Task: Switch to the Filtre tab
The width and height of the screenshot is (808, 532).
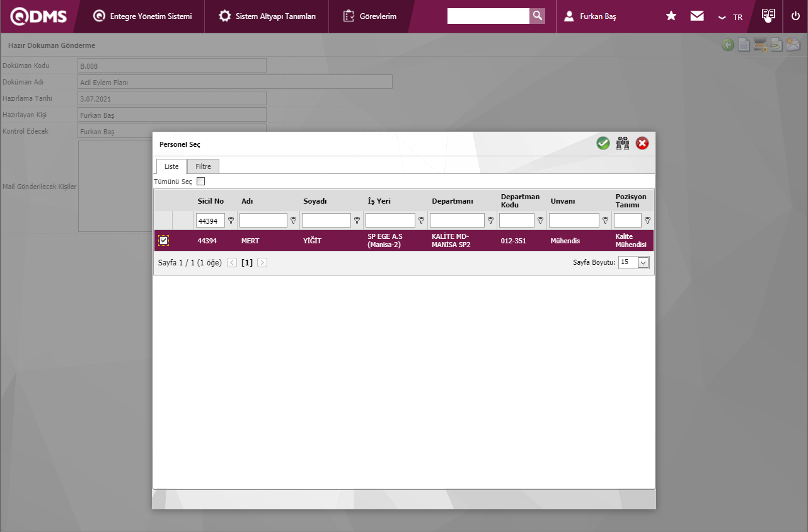Action: (x=203, y=167)
